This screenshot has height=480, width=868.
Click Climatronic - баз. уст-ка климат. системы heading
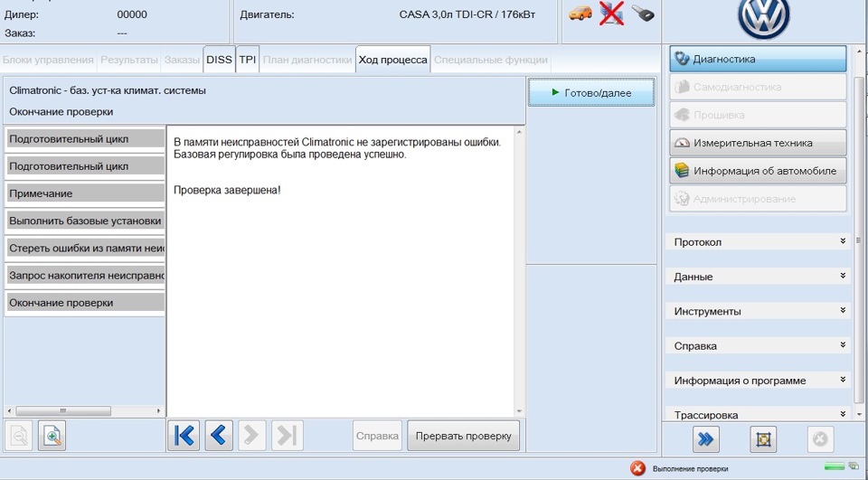(108, 90)
